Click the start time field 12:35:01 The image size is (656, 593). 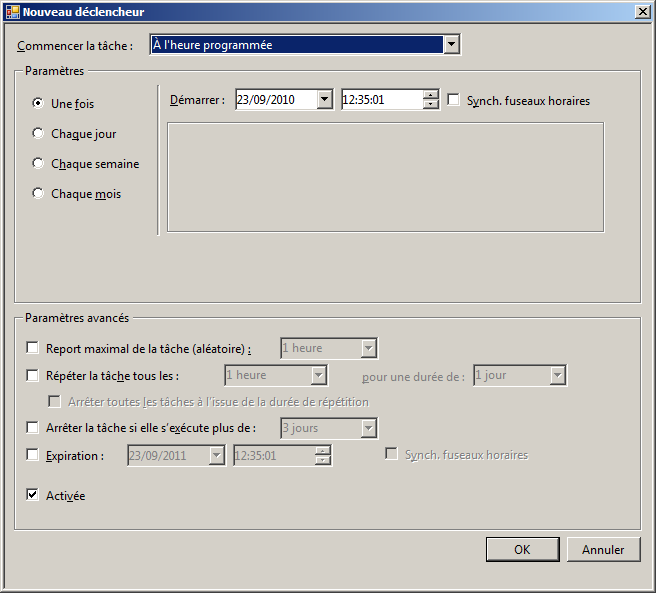tap(380, 100)
